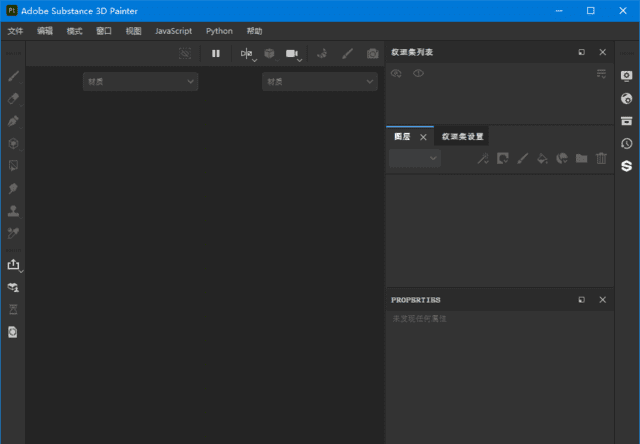The image size is (640, 444).
Task: Open the 窗口 menu
Action: pyautogui.click(x=104, y=31)
